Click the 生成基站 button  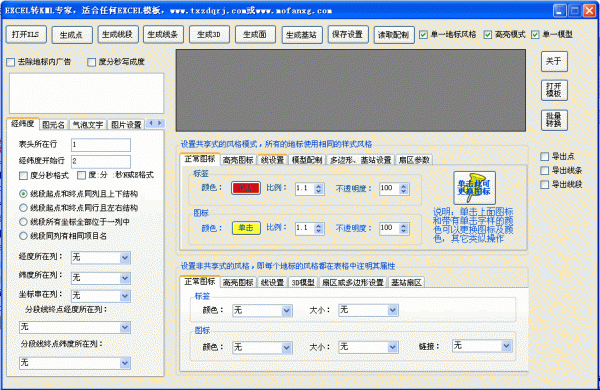pos(302,35)
